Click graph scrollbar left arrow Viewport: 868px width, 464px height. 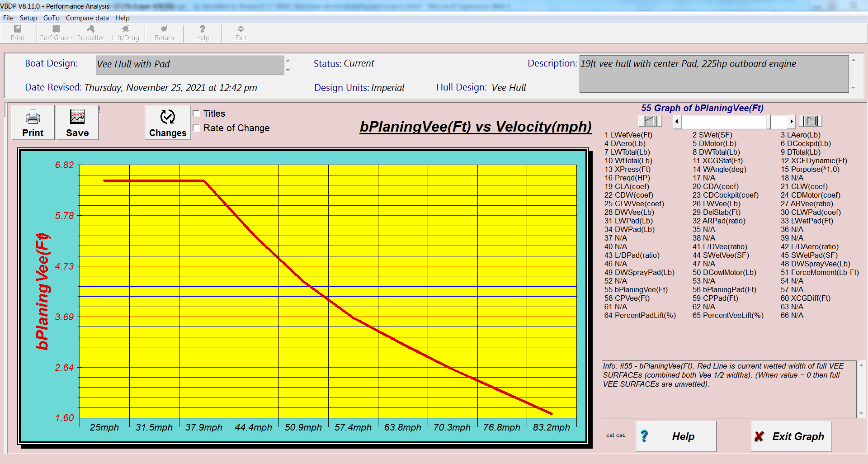coord(677,121)
